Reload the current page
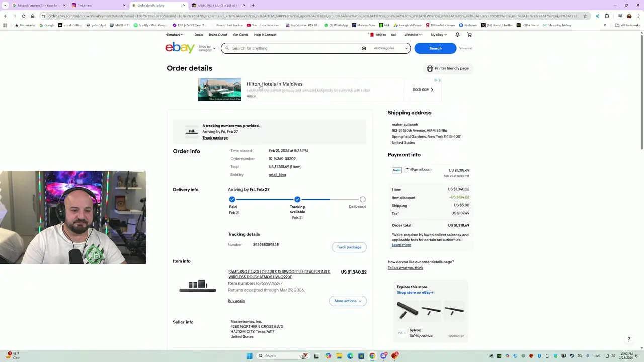Viewport: 644px width, 362px height. [x=24, y=16]
